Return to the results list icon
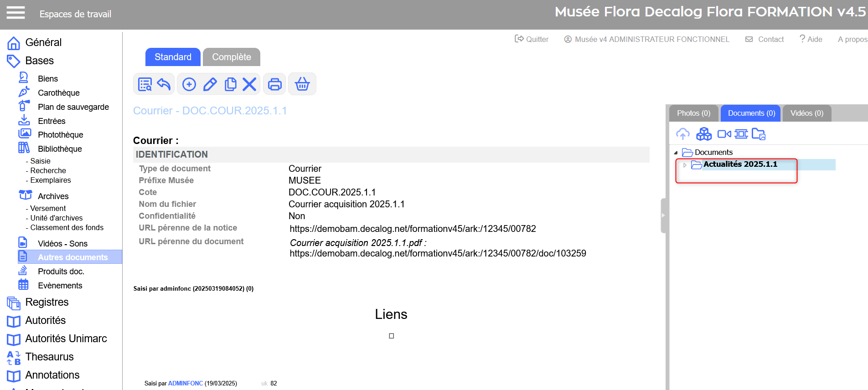The width and height of the screenshot is (868, 390). coord(145,84)
